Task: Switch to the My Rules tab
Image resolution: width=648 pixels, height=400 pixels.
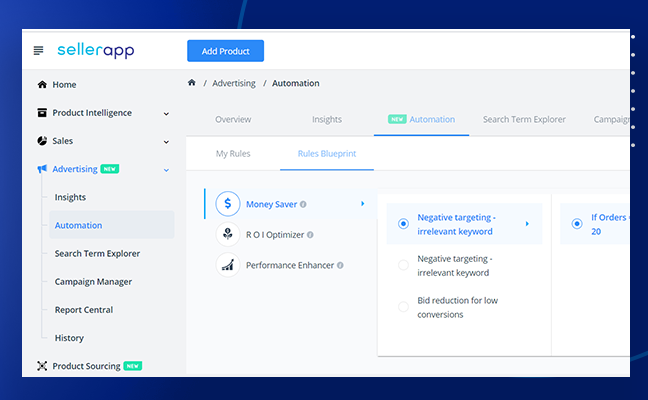Action: point(233,154)
